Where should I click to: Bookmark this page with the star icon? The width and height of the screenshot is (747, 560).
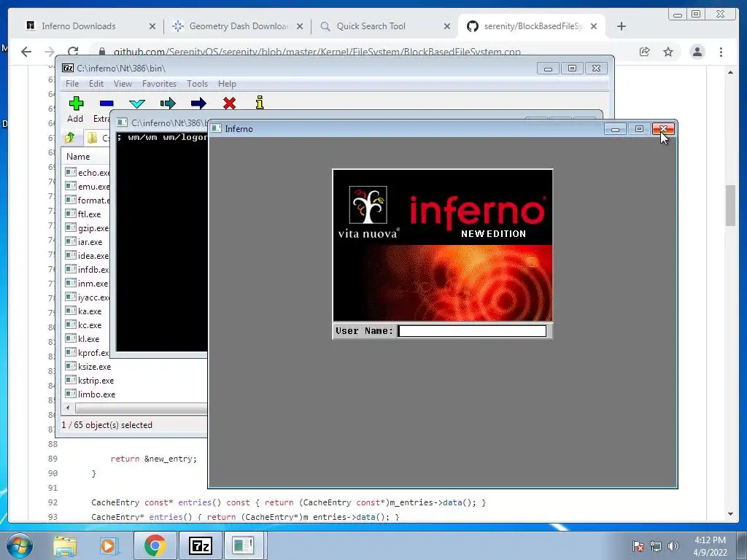668,52
